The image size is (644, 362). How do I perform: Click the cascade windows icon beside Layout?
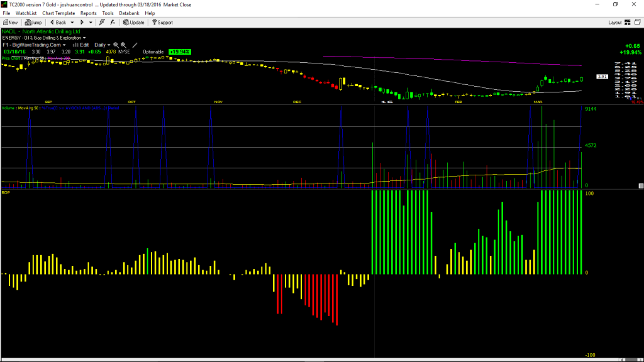click(638, 22)
